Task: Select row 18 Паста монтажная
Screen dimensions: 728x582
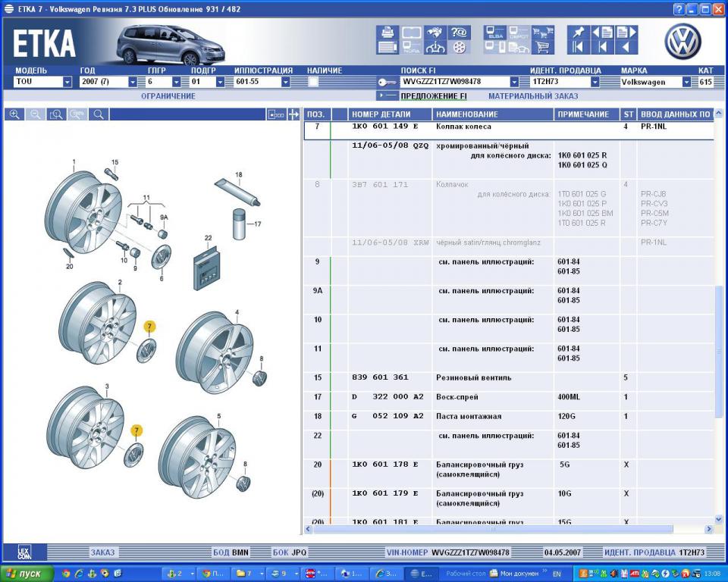Action: pos(508,416)
